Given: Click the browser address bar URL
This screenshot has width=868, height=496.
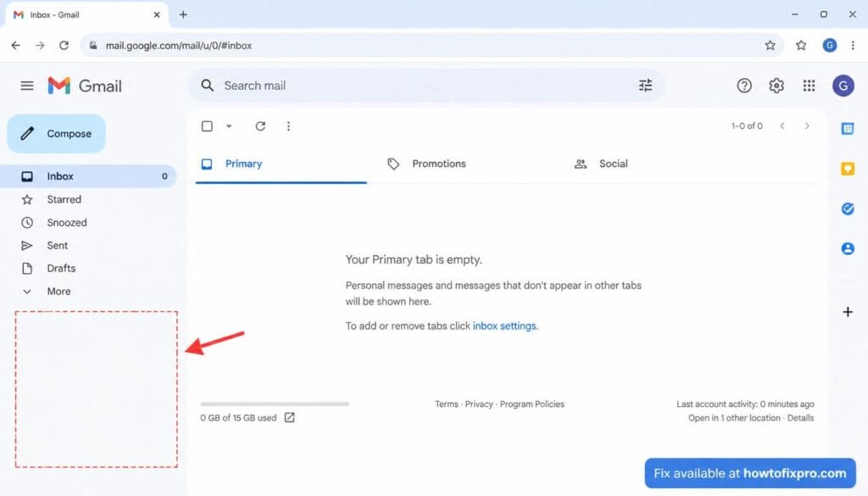Looking at the screenshot, I should coord(178,46).
